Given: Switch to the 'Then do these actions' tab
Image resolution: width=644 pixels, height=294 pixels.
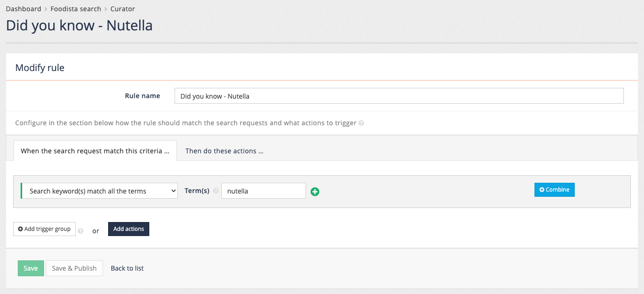Looking at the screenshot, I should coord(224,151).
